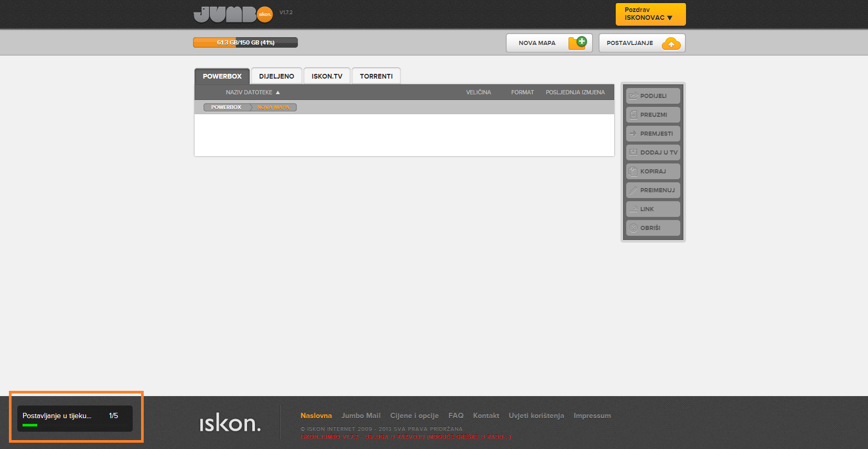
Task: Click the KOPIRAJ copy icon
Action: (634, 171)
